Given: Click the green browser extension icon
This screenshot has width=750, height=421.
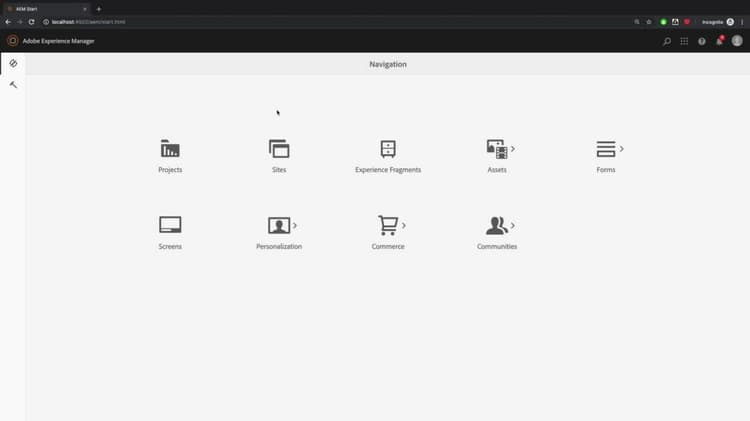Looking at the screenshot, I should [x=663, y=22].
